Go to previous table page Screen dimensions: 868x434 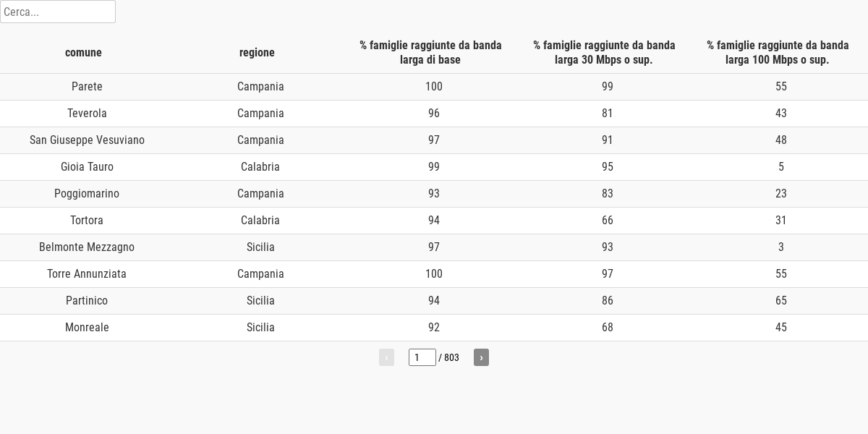point(386,357)
